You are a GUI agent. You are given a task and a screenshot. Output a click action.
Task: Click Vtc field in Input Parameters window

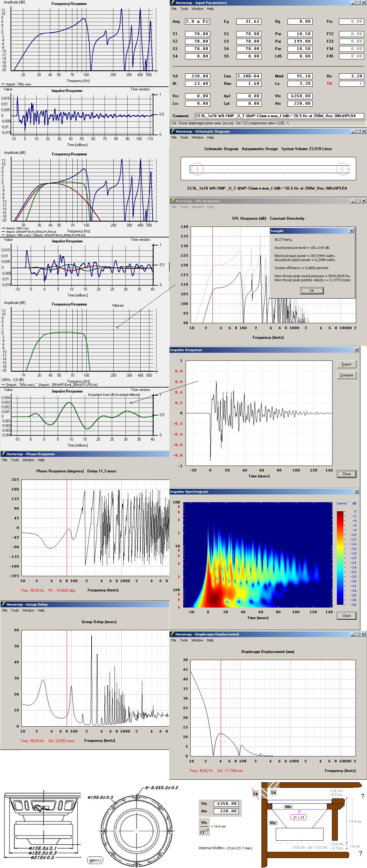[300, 96]
